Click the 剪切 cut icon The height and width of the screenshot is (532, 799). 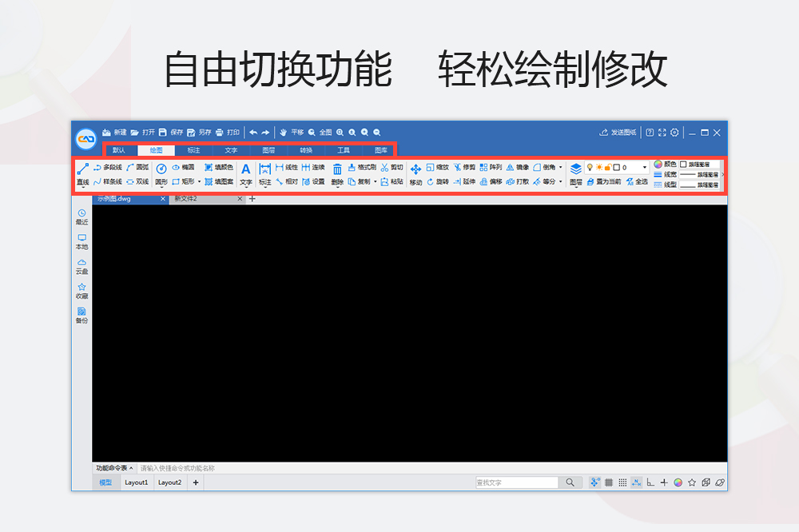[x=392, y=167]
